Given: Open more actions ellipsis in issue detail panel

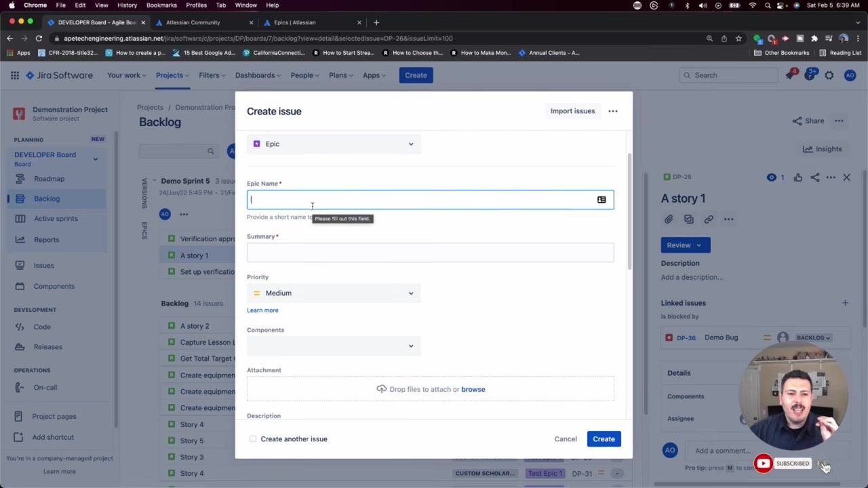Looking at the screenshot, I should 831,178.
